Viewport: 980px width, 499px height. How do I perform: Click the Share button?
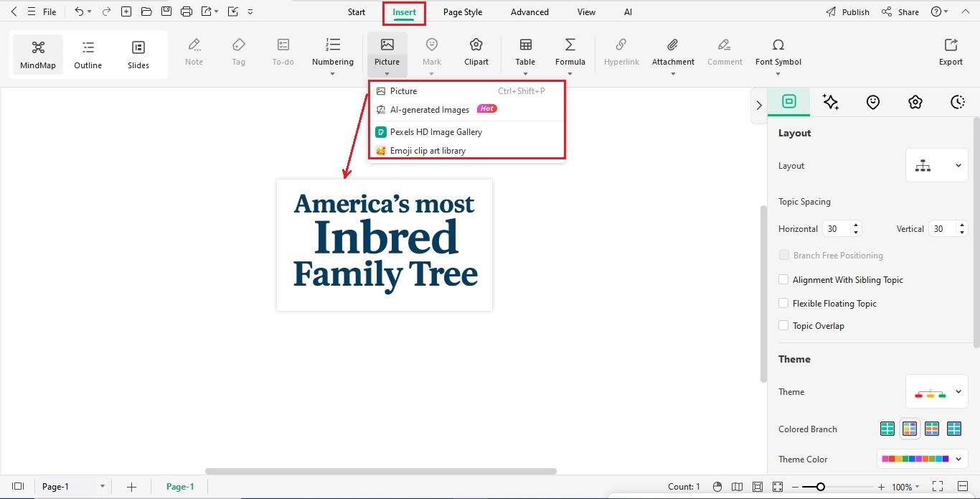pos(900,12)
